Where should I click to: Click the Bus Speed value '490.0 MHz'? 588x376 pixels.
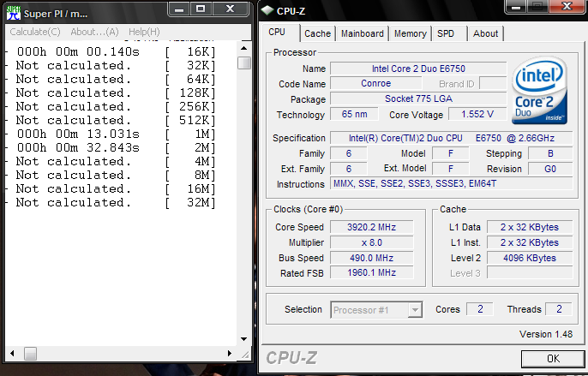pos(372,258)
